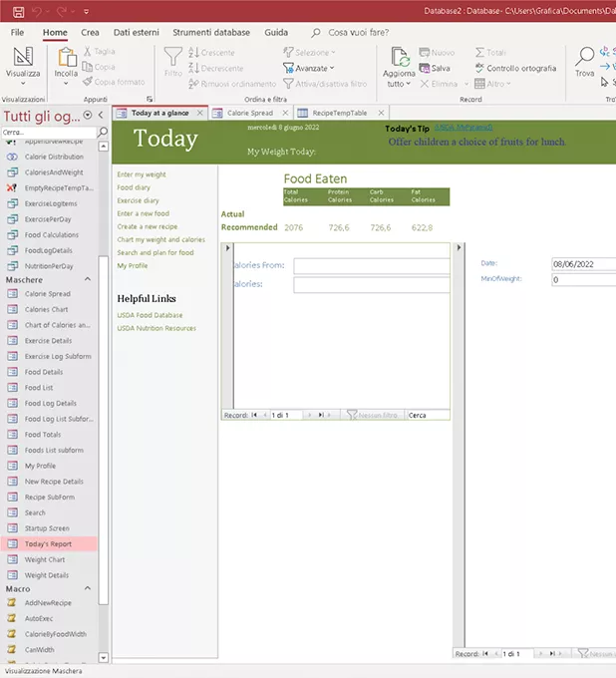Viewport: 616px width, 678px height.
Task: Click in the Cosa vuoi fare search box
Action: [359, 33]
